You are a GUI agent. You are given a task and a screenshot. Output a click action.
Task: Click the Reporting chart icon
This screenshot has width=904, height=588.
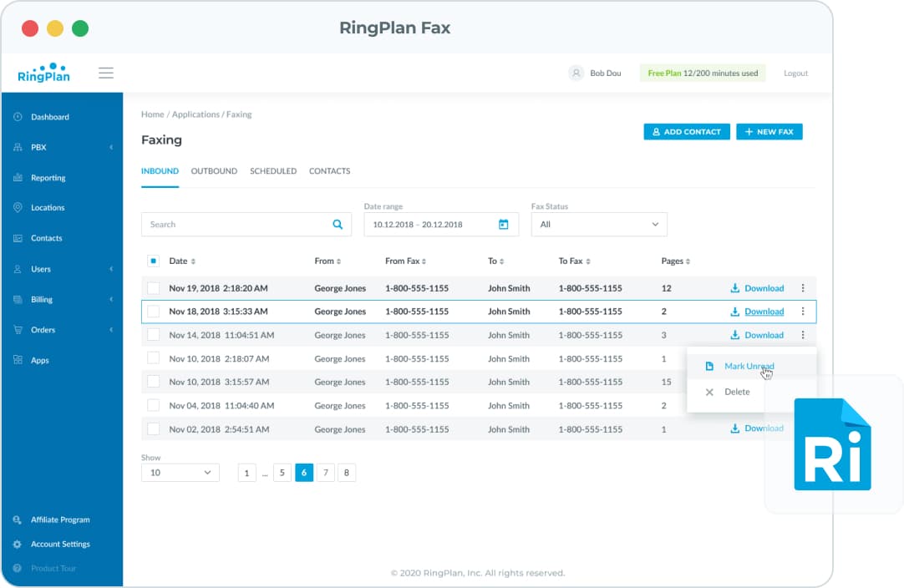(x=18, y=178)
